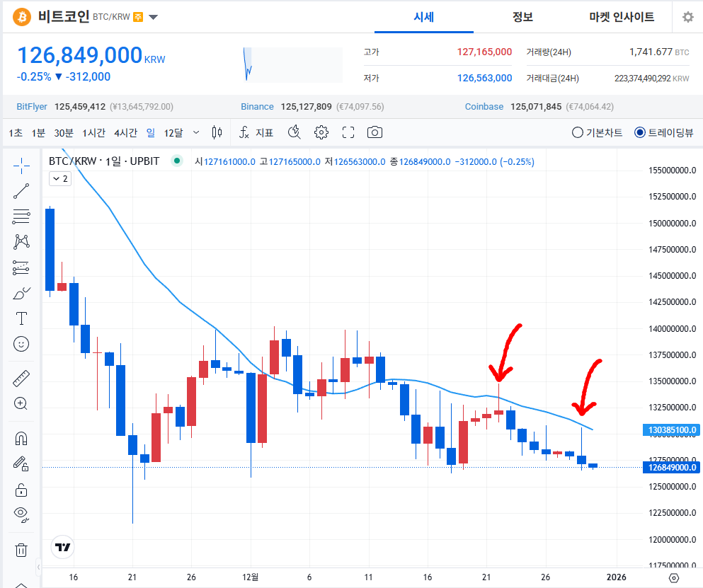Open the BTC/KRW pair selector dropdown
The width and height of the screenshot is (703, 588).
click(153, 17)
